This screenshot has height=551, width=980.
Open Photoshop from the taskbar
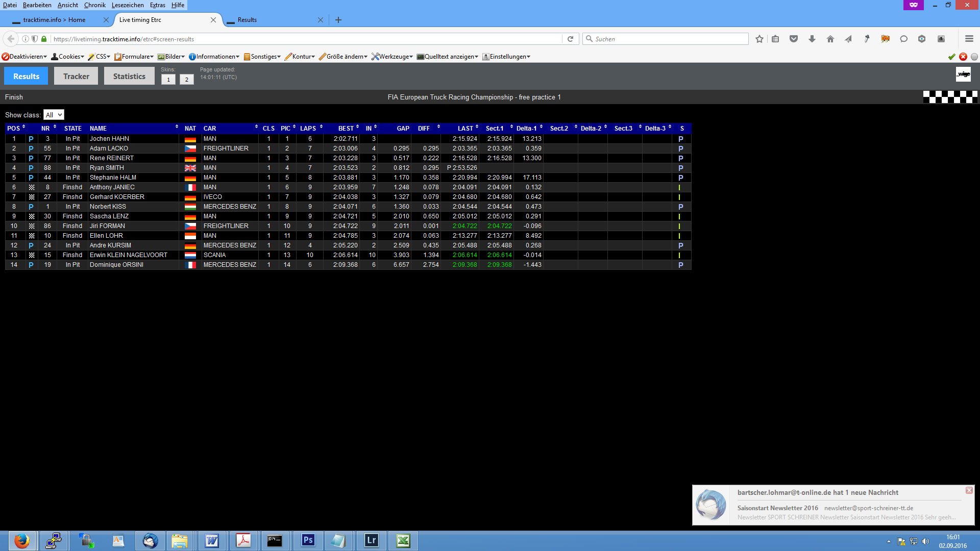tap(308, 541)
